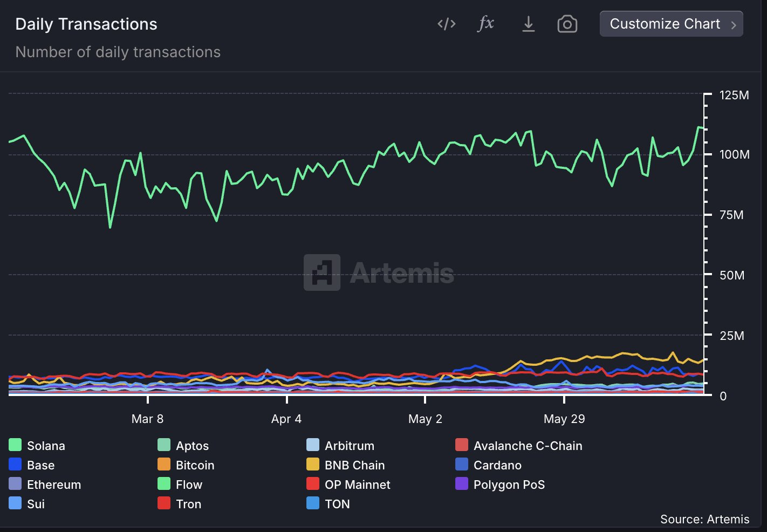Click the Aptos legend label
767x532 pixels.
click(192, 446)
